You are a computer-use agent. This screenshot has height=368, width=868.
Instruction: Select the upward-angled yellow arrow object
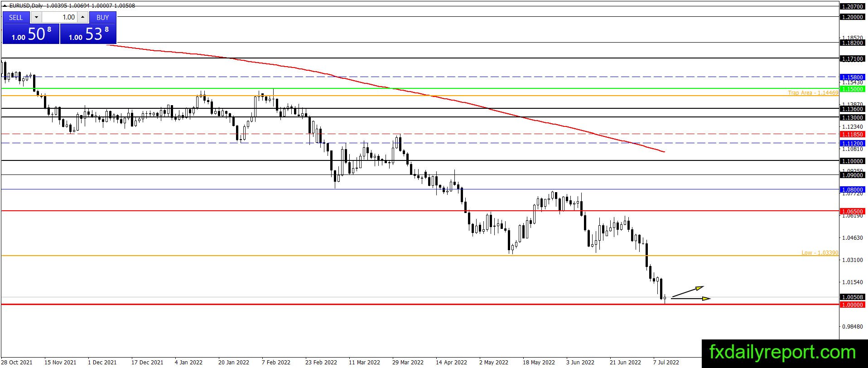coord(688,291)
